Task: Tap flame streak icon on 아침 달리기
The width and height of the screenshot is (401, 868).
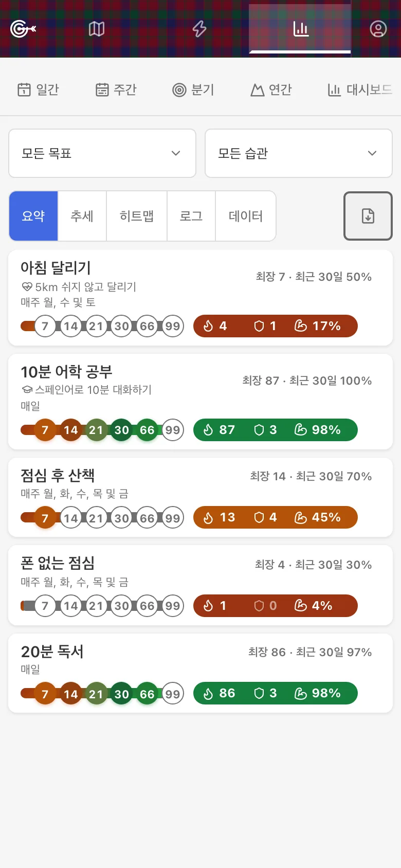Action: (x=208, y=326)
